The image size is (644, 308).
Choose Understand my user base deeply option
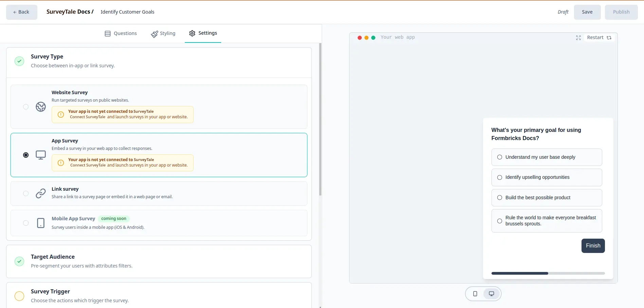tap(547, 157)
